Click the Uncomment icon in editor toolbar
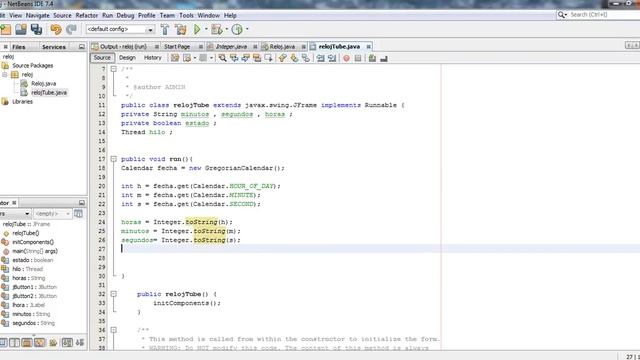This screenshot has height=360, width=640. (384, 59)
